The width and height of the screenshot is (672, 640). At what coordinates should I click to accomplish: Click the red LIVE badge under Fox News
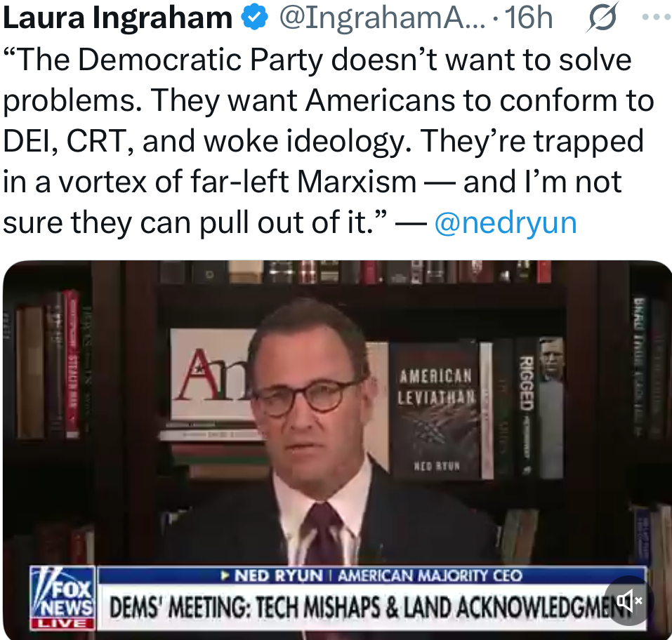click(x=62, y=623)
